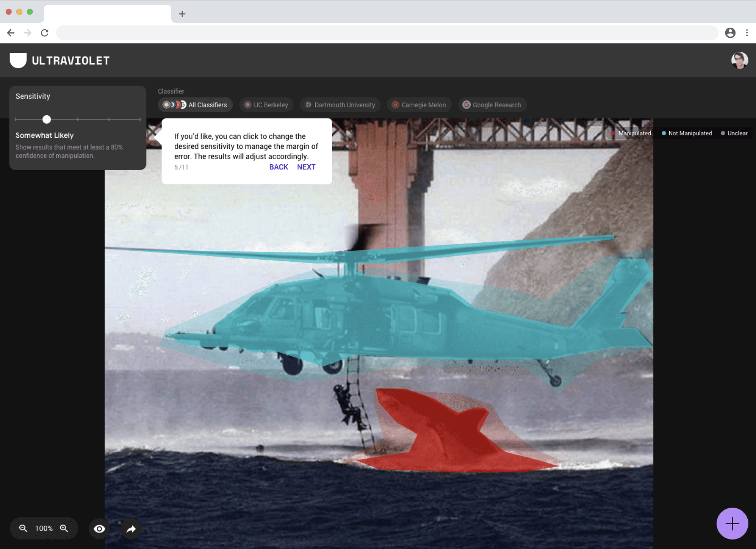Toggle overlay visibility with eye icon

coord(99,528)
